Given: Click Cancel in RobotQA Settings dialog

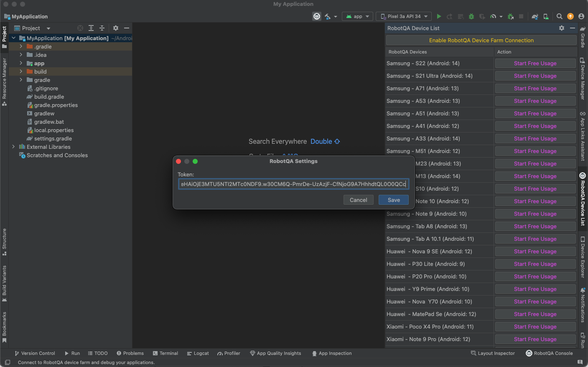Looking at the screenshot, I should tap(359, 200).
